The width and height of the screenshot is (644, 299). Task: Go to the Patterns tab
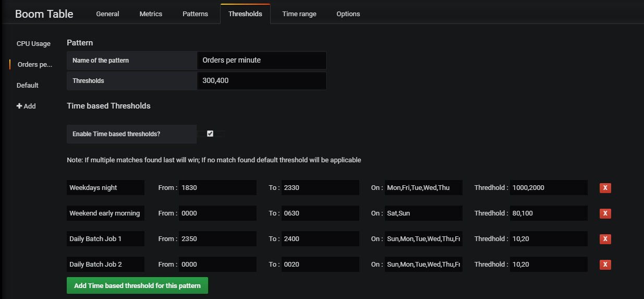click(195, 14)
